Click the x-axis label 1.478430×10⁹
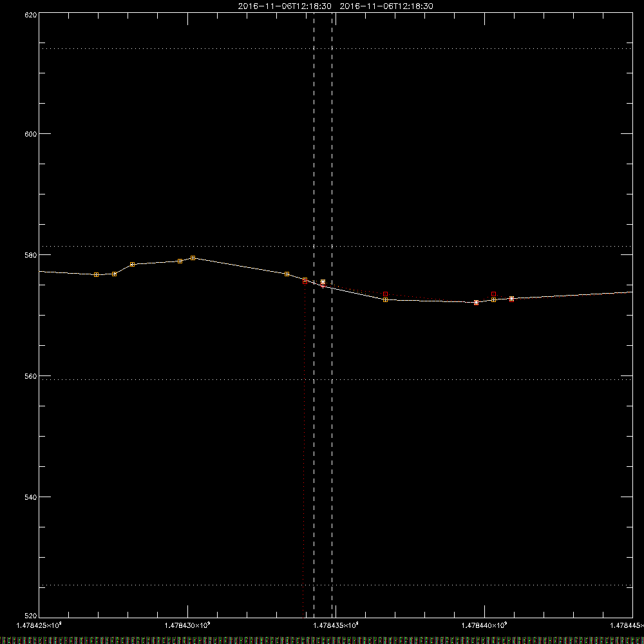The image size is (644, 644). 187,625
